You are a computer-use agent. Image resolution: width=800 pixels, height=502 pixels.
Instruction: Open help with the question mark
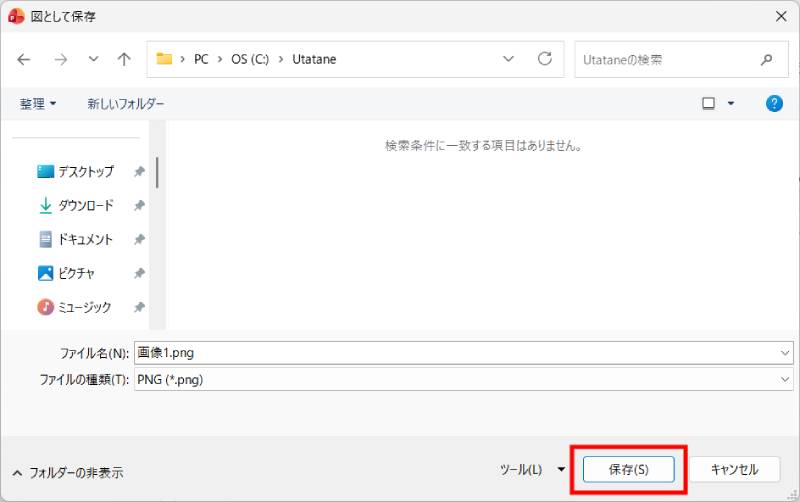click(x=774, y=104)
